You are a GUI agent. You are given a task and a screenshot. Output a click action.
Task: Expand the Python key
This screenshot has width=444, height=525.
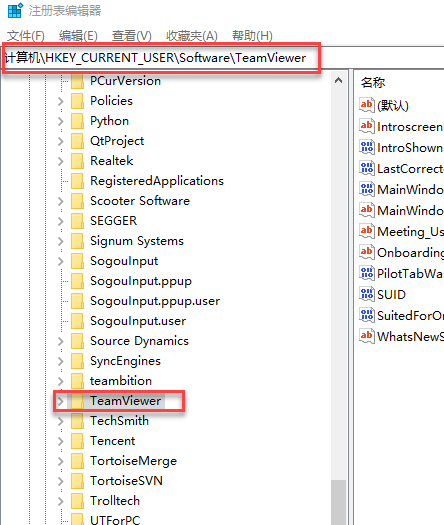(61, 121)
